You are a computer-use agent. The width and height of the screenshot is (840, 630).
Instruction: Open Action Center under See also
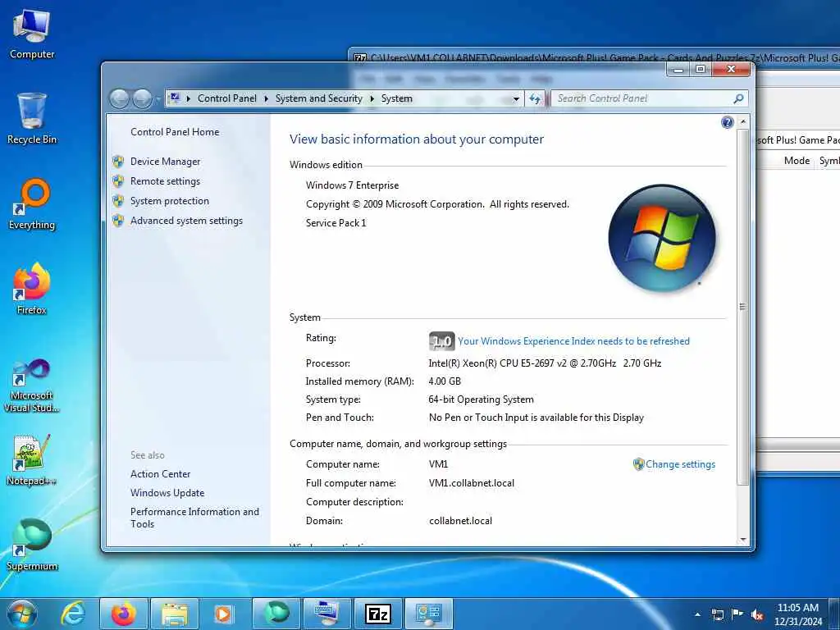pyautogui.click(x=160, y=474)
